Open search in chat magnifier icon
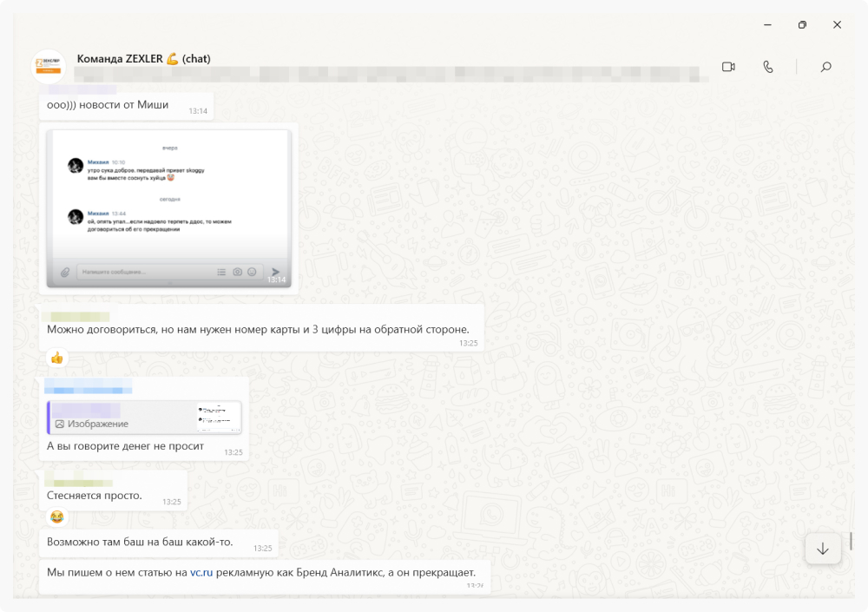Image resolution: width=868 pixels, height=612 pixels. [825, 67]
